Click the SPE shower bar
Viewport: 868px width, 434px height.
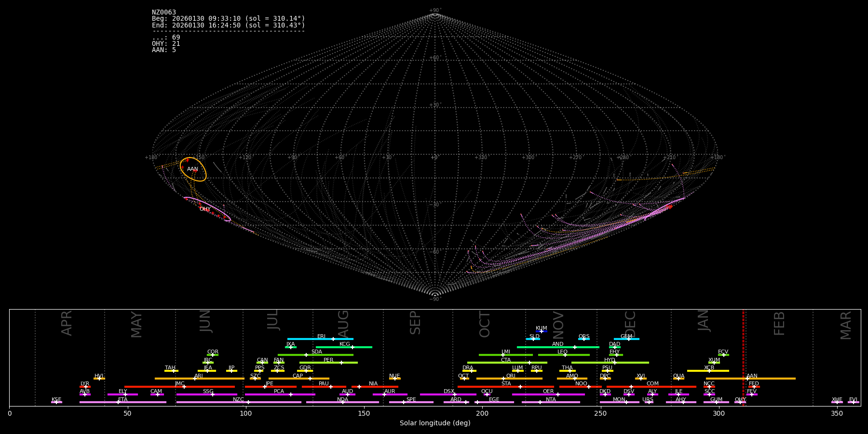point(411,402)
